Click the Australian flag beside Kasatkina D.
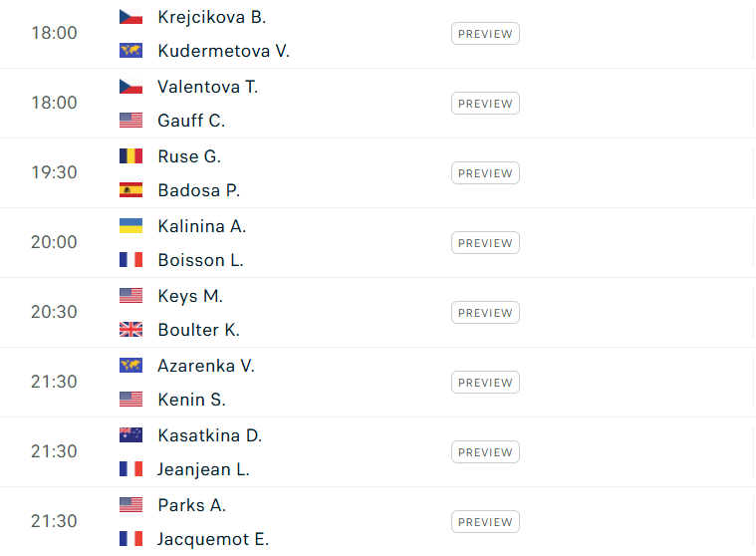The image size is (756, 556). (130, 435)
